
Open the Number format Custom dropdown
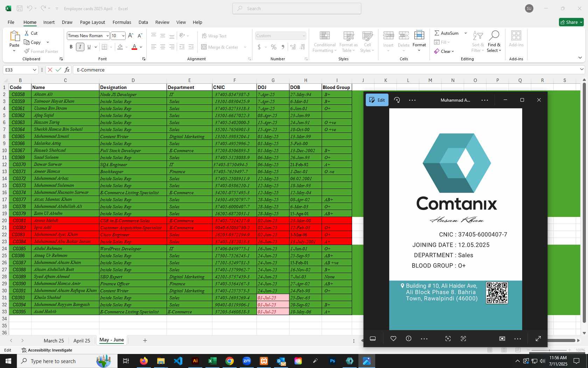click(303, 36)
